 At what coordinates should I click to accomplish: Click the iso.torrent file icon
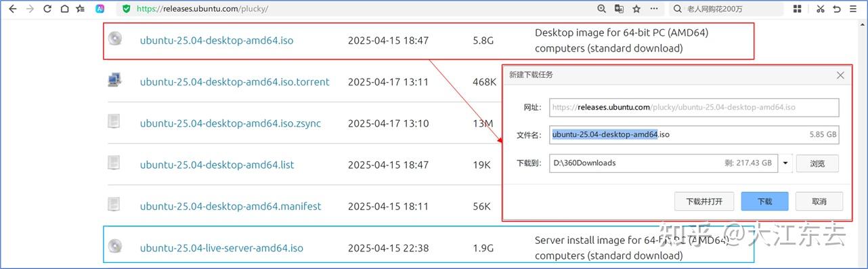point(114,80)
